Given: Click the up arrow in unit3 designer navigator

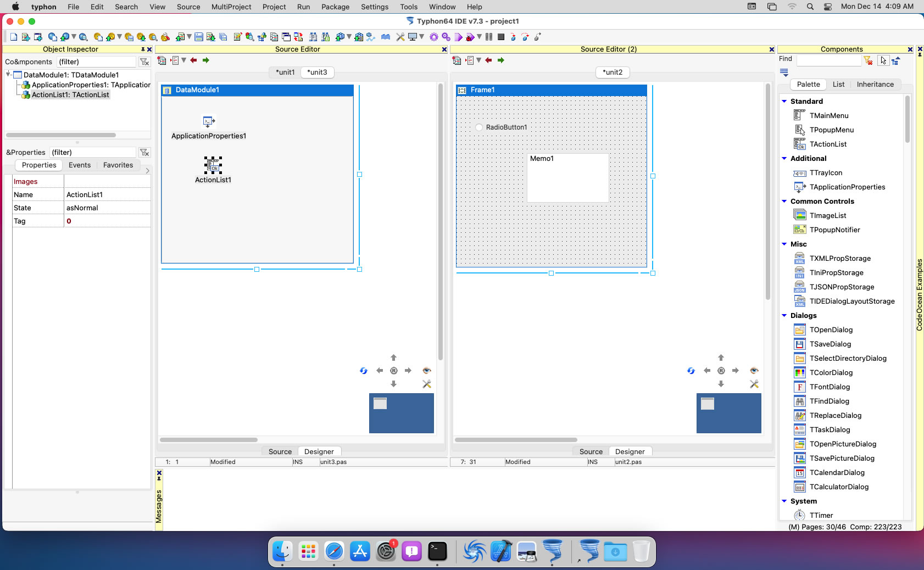Looking at the screenshot, I should click(x=393, y=357).
